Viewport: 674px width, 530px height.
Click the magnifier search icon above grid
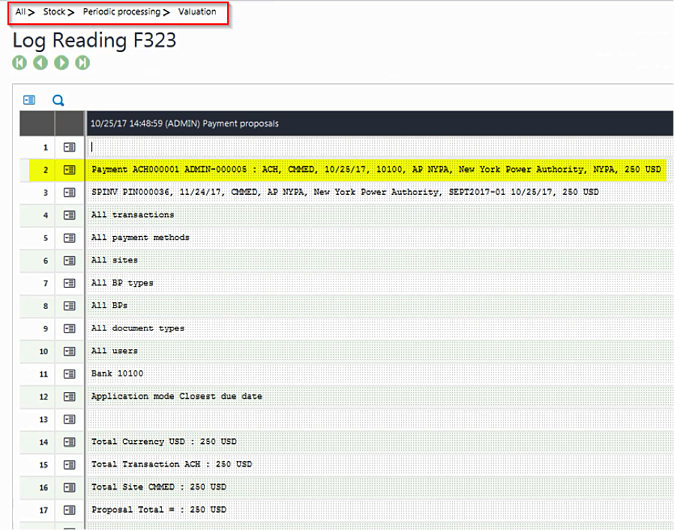[x=58, y=100]
